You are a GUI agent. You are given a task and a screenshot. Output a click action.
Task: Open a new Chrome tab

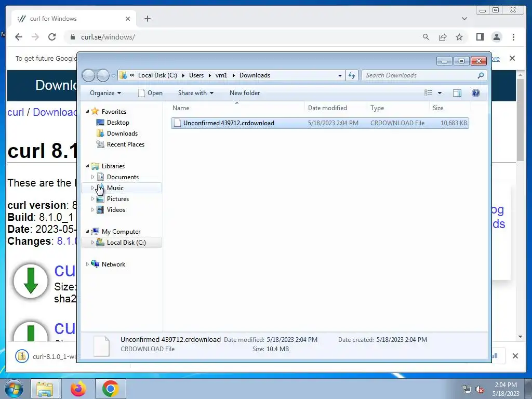(147, 19)
